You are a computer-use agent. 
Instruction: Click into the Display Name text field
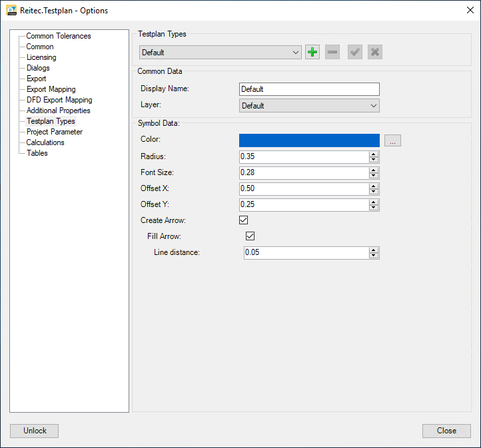(309, 89)
